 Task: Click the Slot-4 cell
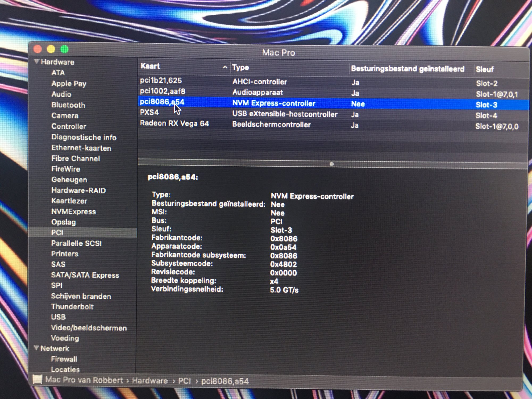click(x=486, y=115)
